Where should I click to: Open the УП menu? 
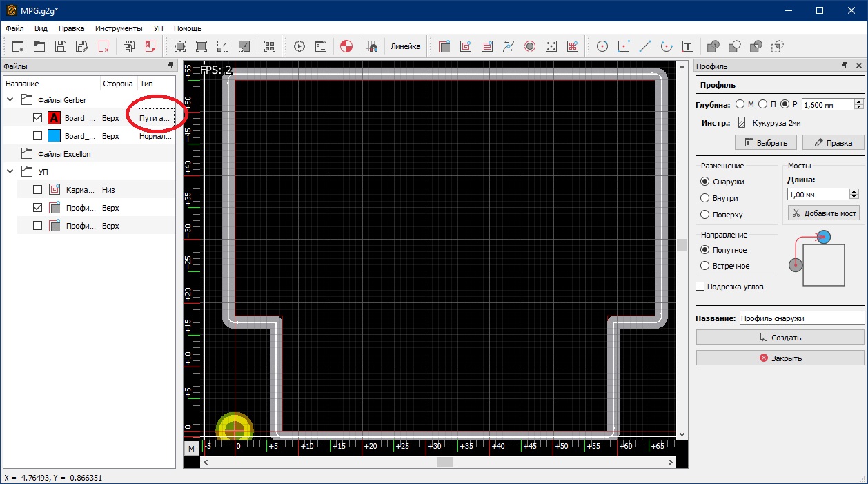pos(159,28)
